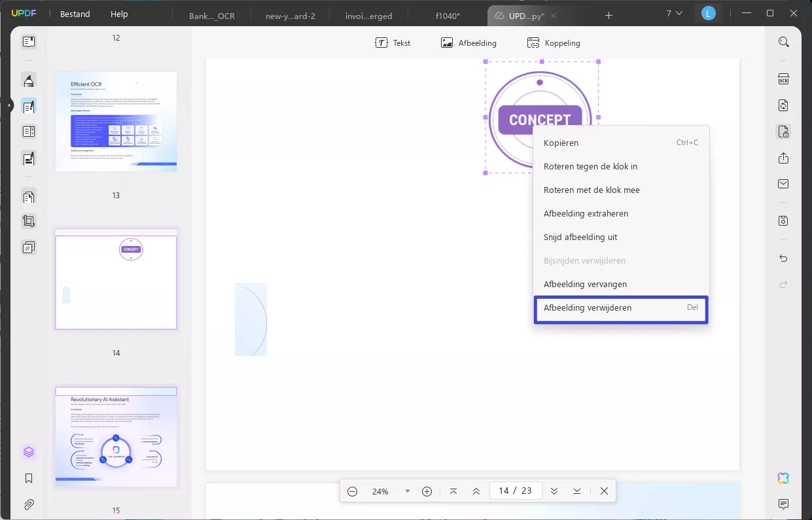
Task: Select page 15 Revolutionary AI Assistant thumbnail
Action: pos(116,437)
